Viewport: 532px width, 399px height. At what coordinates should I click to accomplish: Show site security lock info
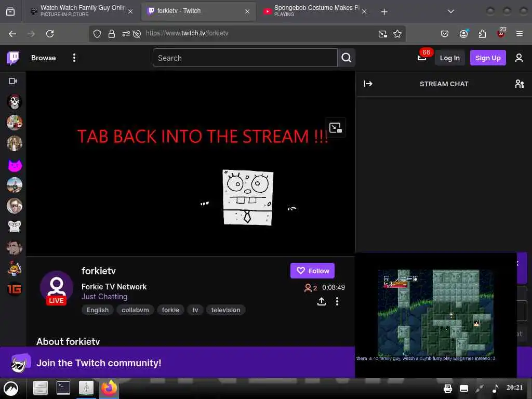point(112,34)
